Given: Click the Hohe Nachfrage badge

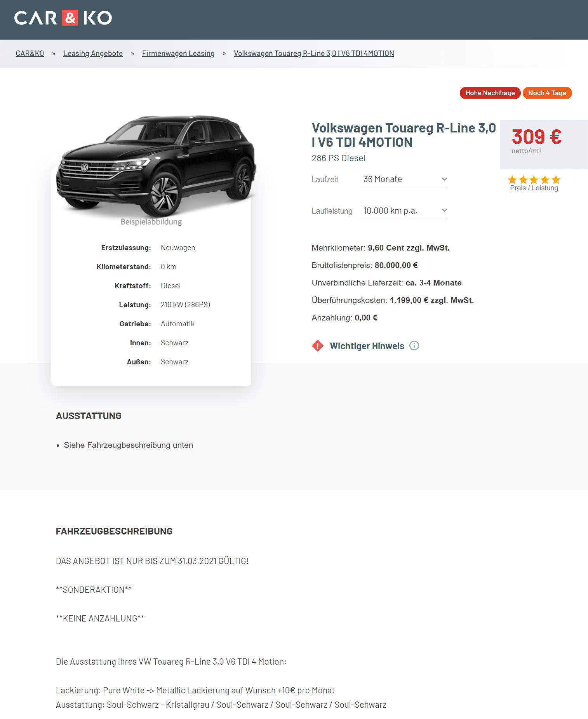Looking at the screenshot, I should (490, 93).
